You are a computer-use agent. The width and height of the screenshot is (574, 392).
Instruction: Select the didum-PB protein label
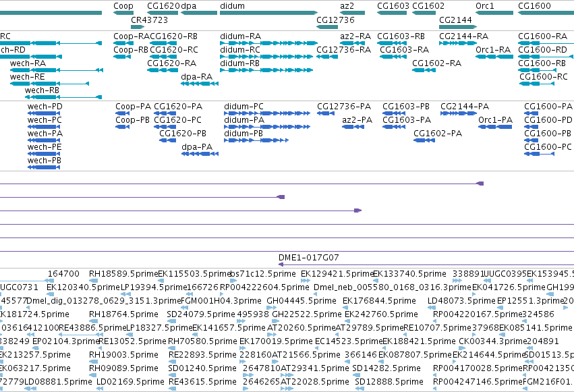(x=243, y=134)
